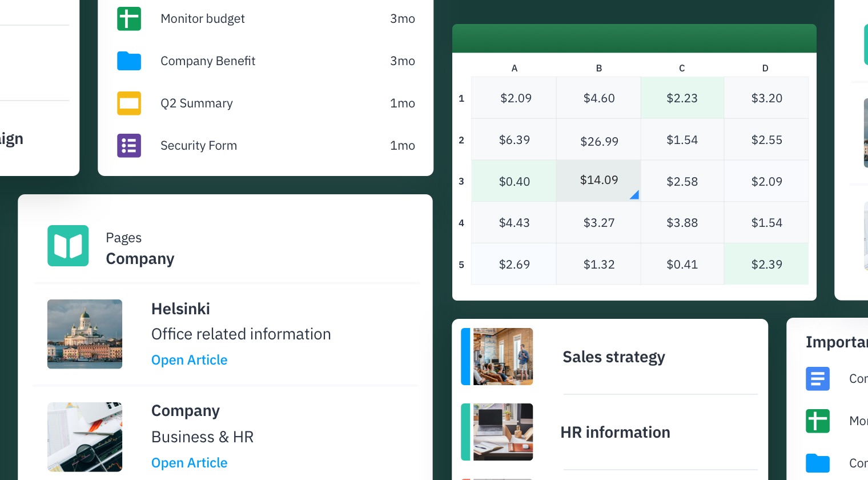Image resolution: width=868 pixels, height=480 pixels.
Task: Click the blue folder icon in Important panel
Action: point(817,463)
